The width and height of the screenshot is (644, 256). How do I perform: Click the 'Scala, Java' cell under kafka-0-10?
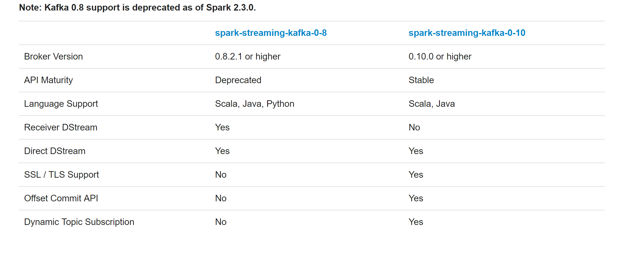coord(432,104)
